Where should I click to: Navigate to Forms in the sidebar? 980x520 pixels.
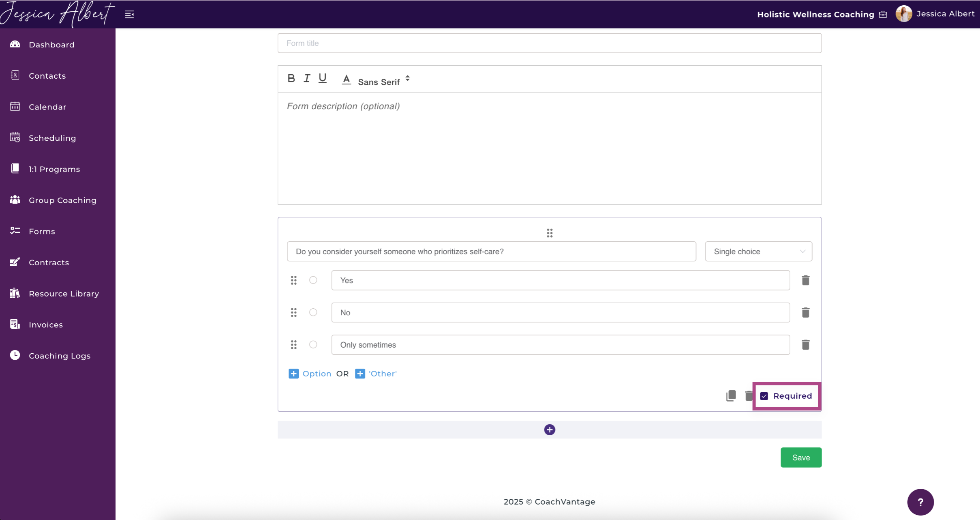click(x=42, y=231)
